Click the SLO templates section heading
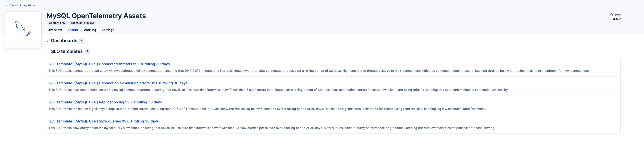 click(67, 51)
